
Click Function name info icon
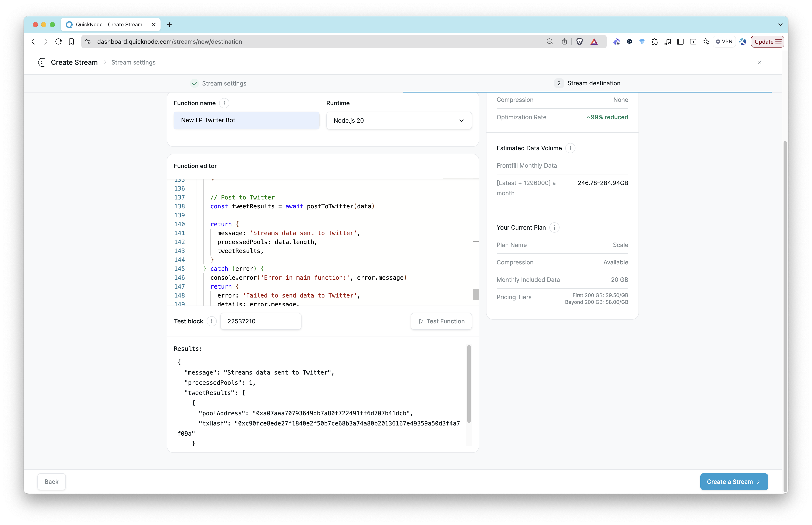[224, 103]
